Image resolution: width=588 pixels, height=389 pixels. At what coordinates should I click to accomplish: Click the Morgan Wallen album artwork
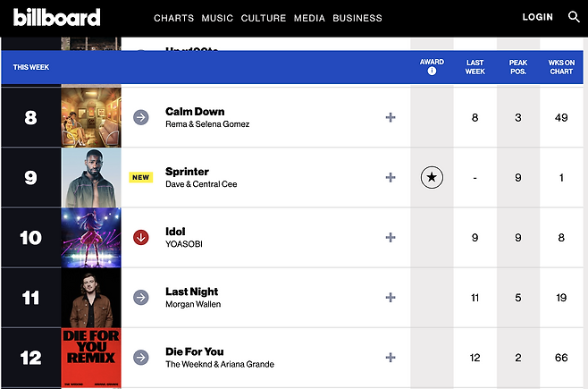tap(91, 297)
